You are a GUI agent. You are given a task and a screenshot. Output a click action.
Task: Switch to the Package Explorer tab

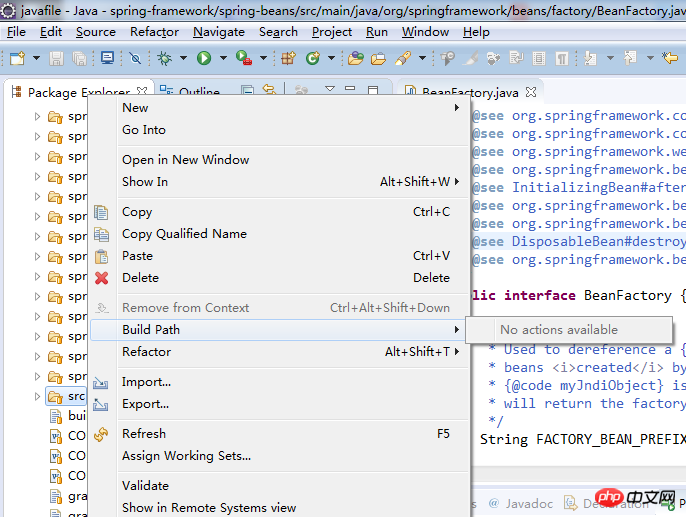pos(79,92)
